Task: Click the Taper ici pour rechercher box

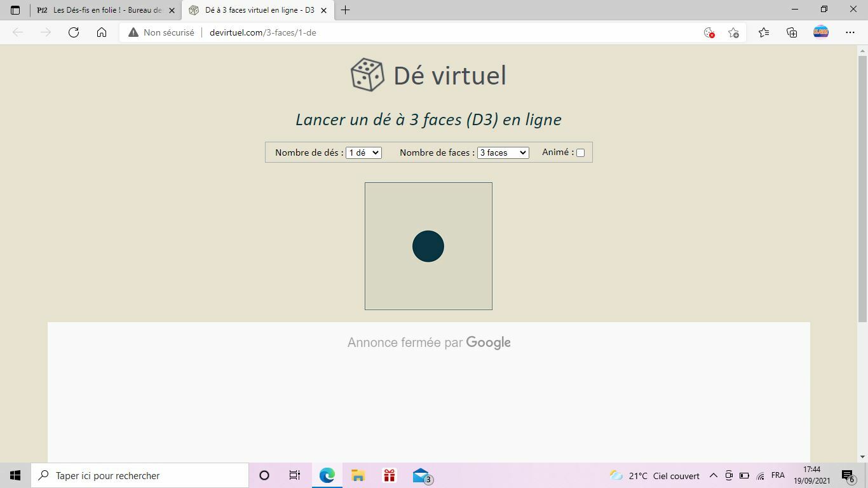Action: click(140, 475)
